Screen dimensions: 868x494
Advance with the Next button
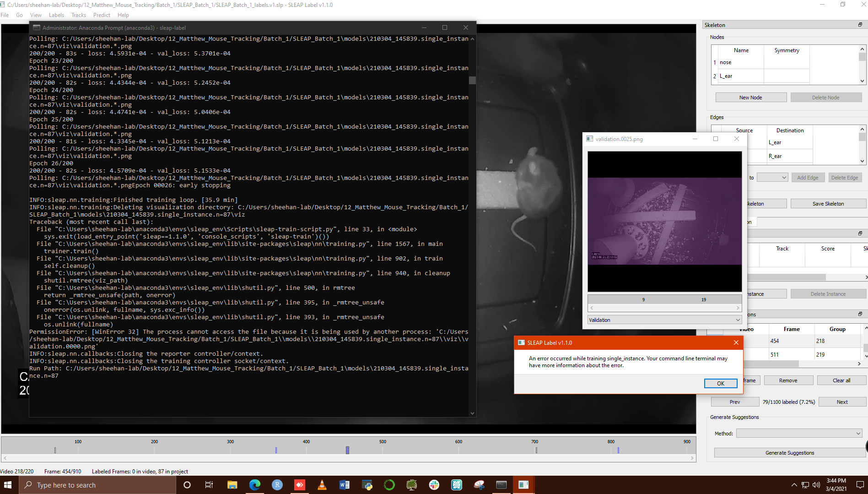pos(842,402)
